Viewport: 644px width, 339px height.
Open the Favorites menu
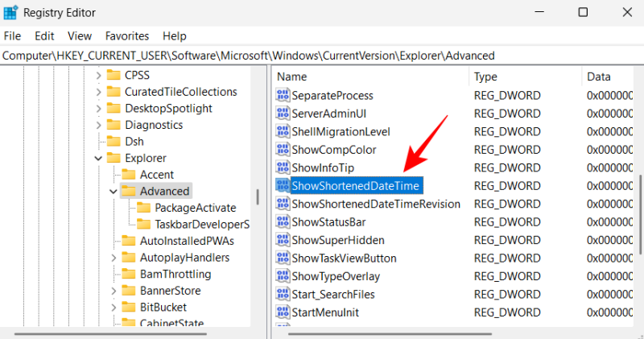point(127,36)
